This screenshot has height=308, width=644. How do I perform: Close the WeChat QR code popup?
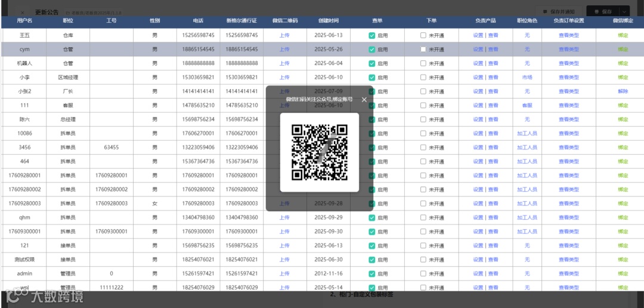coord(364,100)
